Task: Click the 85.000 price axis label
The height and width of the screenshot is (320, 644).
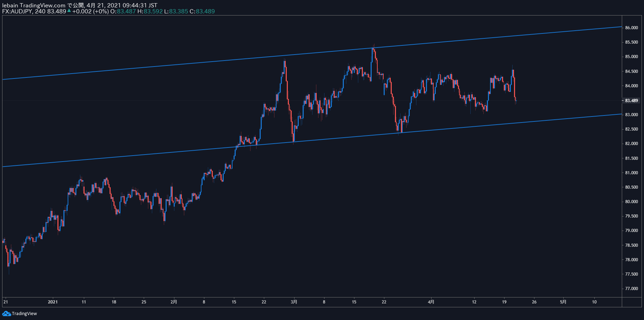Action: point(631,56)
